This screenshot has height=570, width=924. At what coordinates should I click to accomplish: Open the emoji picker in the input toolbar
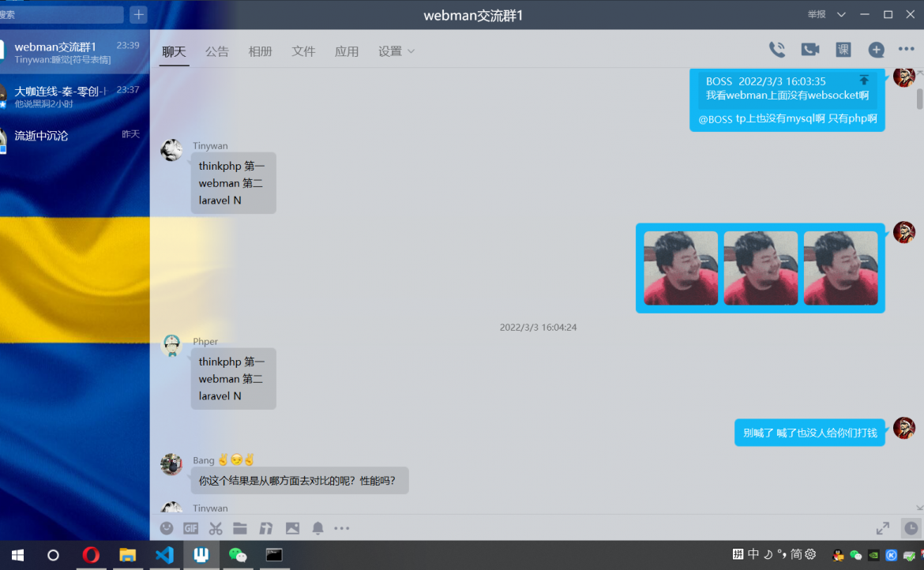pyautogui.click(x=167, y=528)
